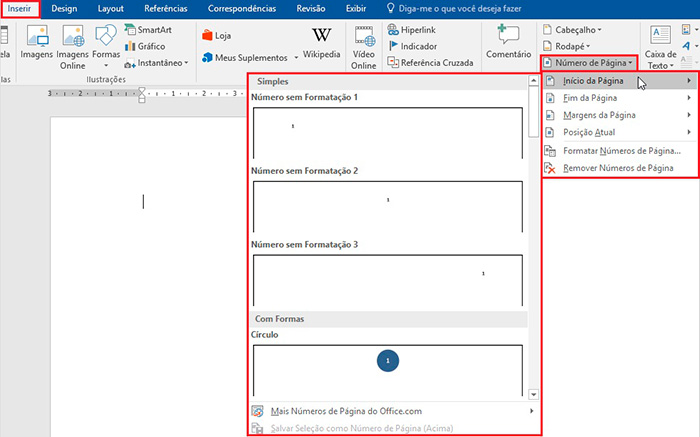This screenshot has width=700, height=437.
Task: Insert a Gráfico chart
Action: pyautogui.click(x=144, y=46)
